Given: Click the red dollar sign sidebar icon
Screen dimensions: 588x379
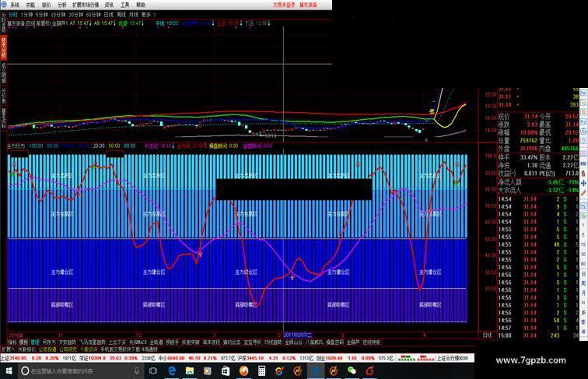Looking at the screenshot, I should (583, 174).
